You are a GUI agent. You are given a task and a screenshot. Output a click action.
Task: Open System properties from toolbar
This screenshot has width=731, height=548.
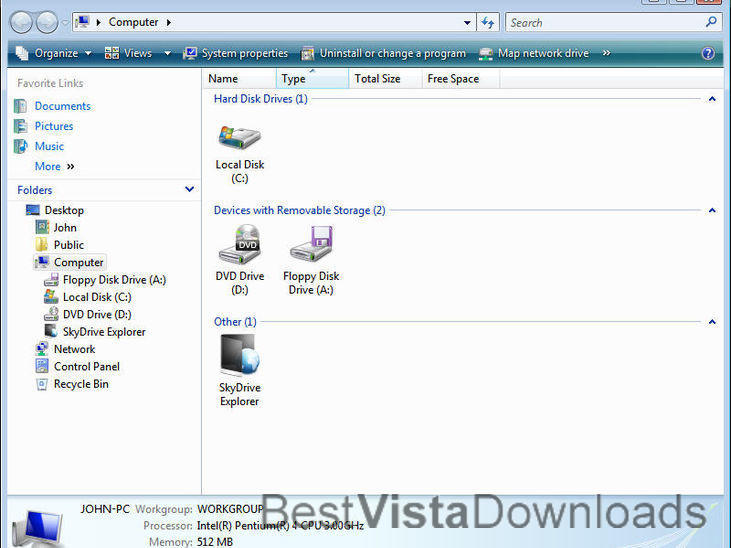[x=235, y=53]
